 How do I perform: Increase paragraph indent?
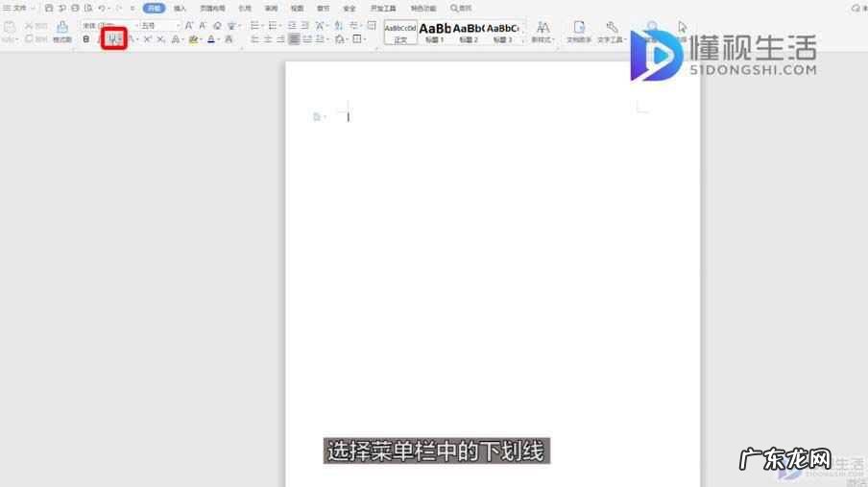pyautogui.click(x=305, y=26)
